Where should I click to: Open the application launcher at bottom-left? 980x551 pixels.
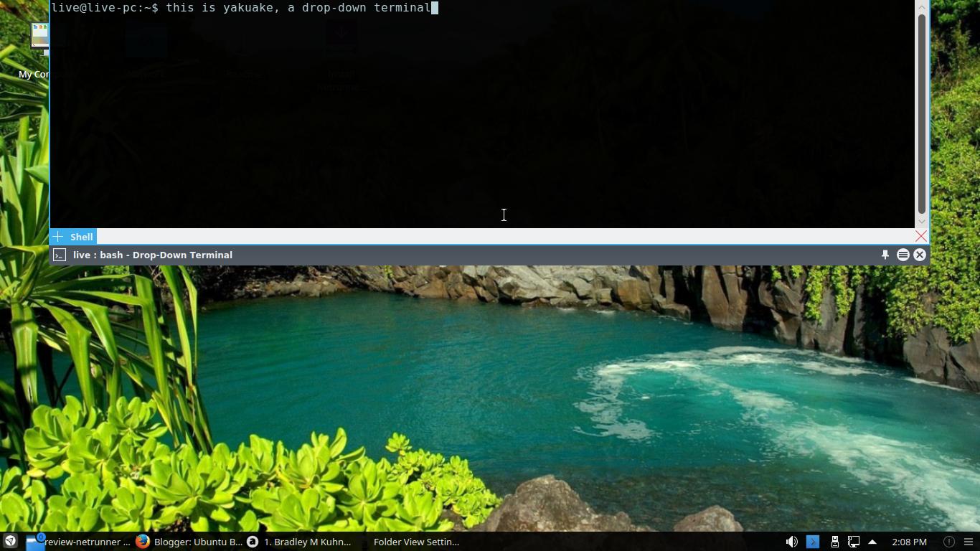click(x=9, y=542)
